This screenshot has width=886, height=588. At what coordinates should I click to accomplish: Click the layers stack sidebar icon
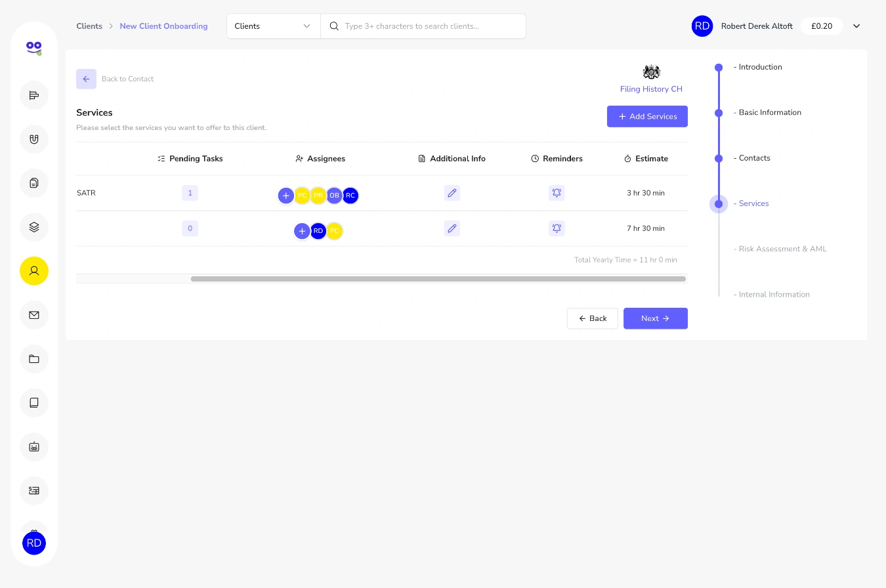point(34,227)
